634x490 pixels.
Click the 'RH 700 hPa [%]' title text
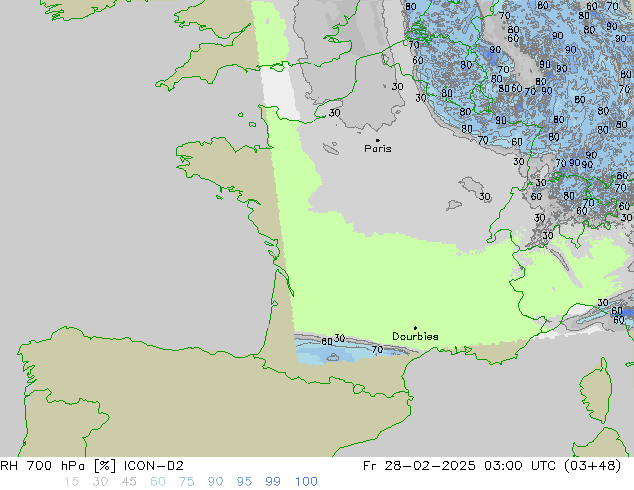(x=58, y=466)
